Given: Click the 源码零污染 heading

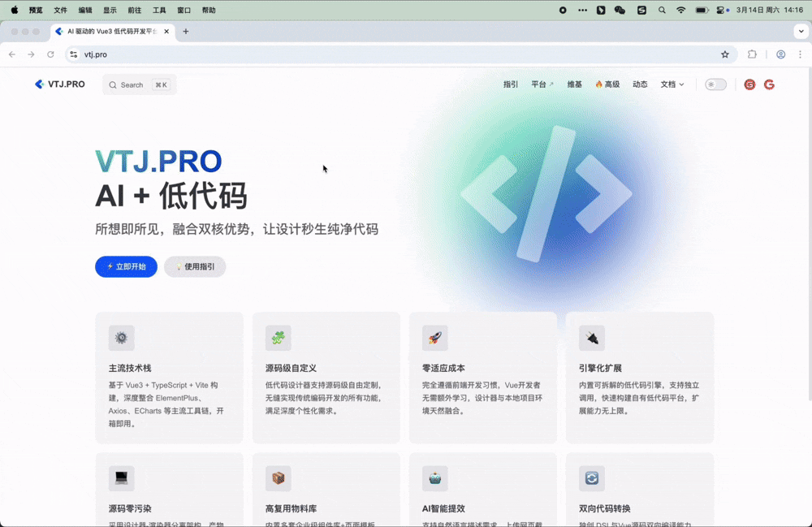Looking at the screenshot, I should coord(129,508).
